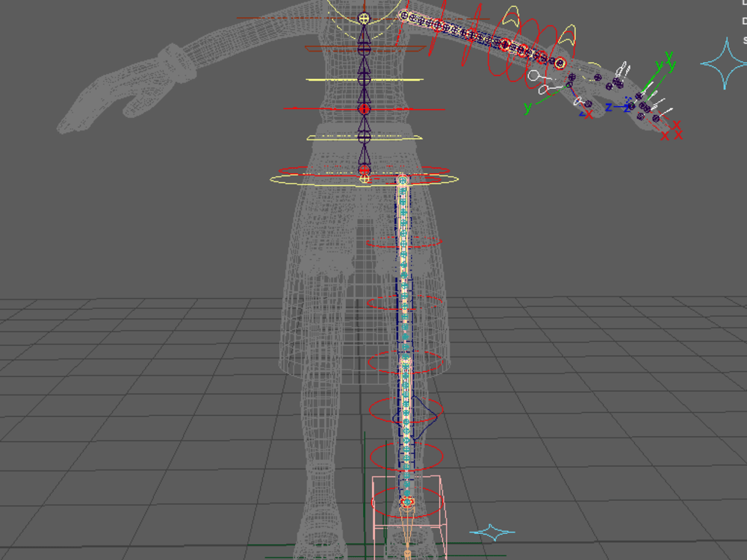Select the dark blue diamond knee control
Image resolution: width=747 pixels, height=560 pixels.
point(415,417)
